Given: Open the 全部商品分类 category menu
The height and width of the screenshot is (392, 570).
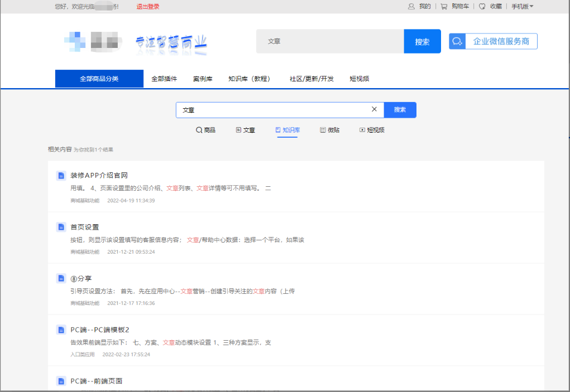Looking at the screenshot, I should pos(99,79).
